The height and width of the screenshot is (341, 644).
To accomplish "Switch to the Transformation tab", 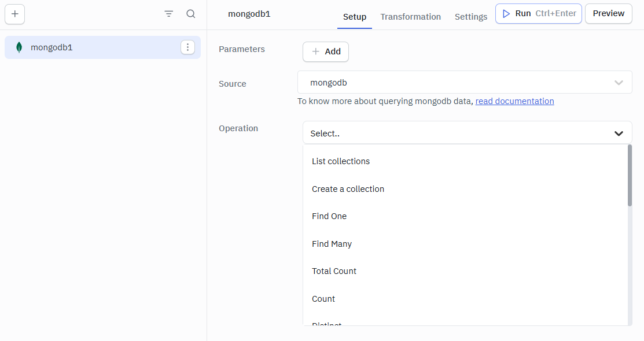I will pos(410,17).
